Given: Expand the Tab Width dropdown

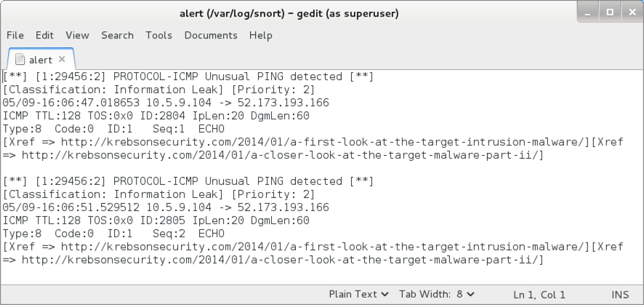Looking at the screenshot, I should pyautogui.click(x=437, y=294).
